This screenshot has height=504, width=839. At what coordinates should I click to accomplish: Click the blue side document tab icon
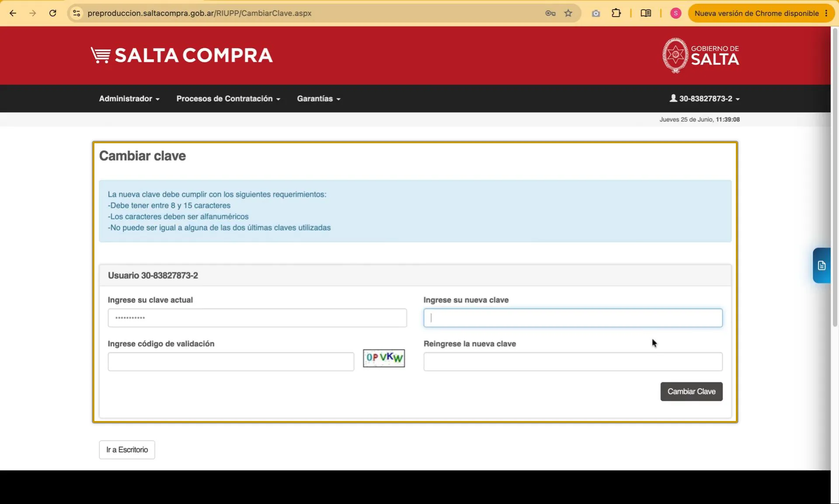[822, 266]
